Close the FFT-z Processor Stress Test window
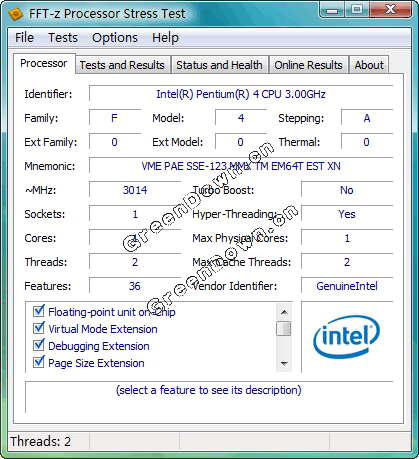The width and height of the screenshot is (419, 459). pos(390,10)
